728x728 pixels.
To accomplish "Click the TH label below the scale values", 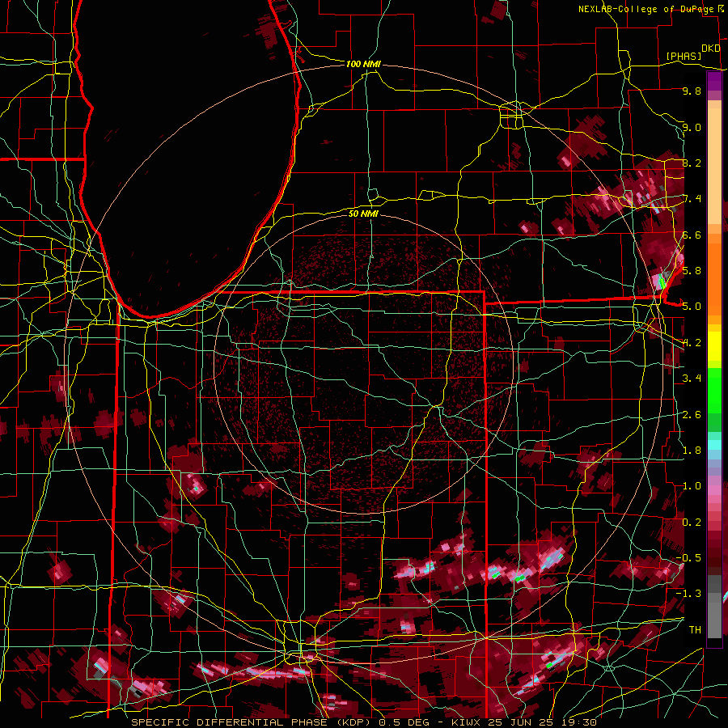I will (695, 630).
